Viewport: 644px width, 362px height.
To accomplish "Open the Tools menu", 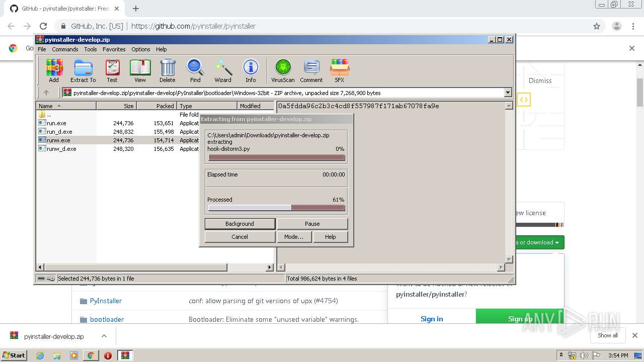I will (x=91, y=49).
